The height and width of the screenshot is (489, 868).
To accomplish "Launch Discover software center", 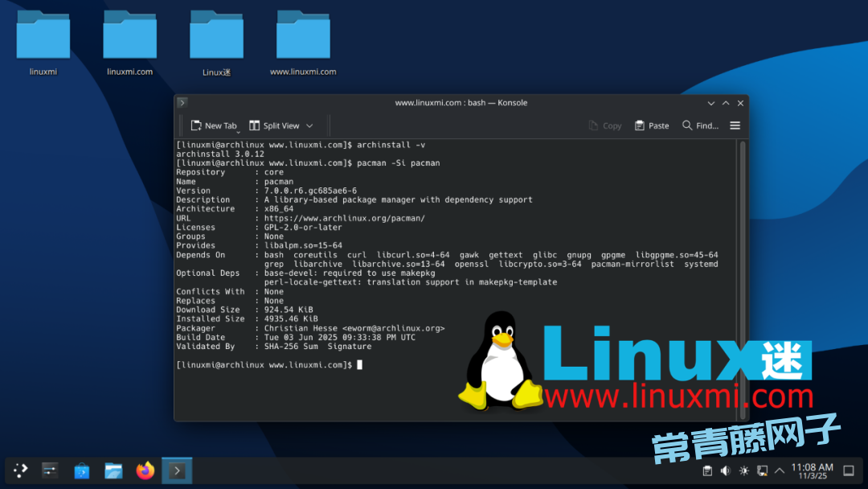I will [x=82, y=471].
